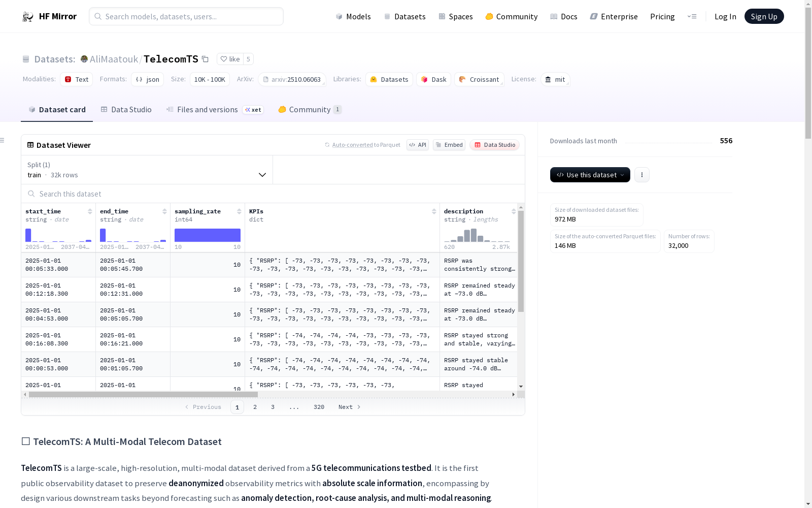Click the table's horizontal scrollbar thumb

click(143, 394)
